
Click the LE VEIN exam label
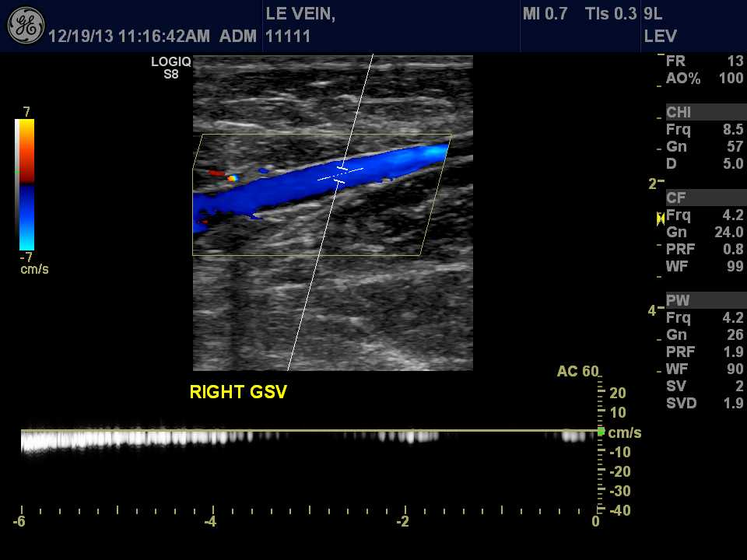point(300,14)
